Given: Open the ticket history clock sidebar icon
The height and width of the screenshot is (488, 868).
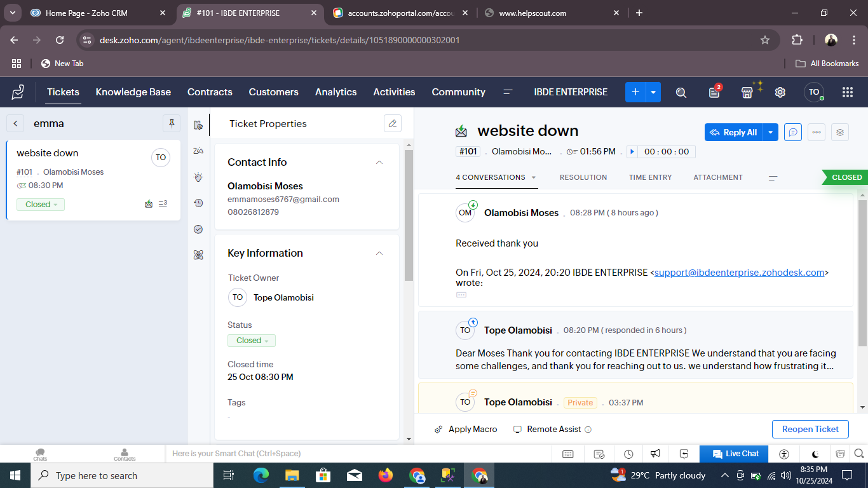Looking at the screenshot, I should tap(198, 203).
